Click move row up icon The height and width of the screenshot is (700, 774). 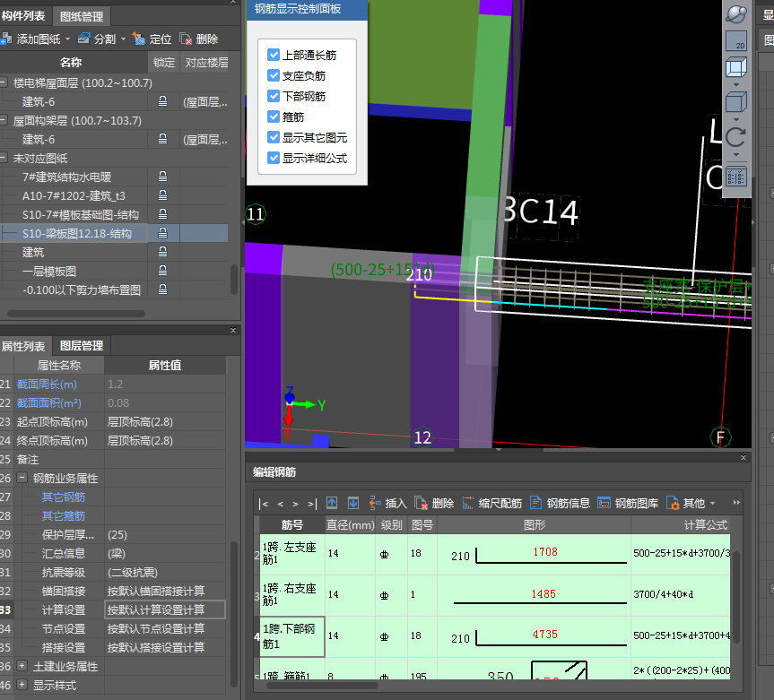click(x=332, y=503)
